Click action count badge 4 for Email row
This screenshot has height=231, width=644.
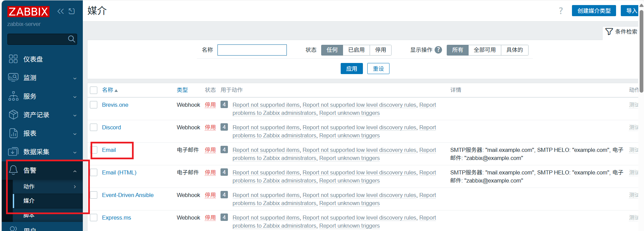point(224,150)
